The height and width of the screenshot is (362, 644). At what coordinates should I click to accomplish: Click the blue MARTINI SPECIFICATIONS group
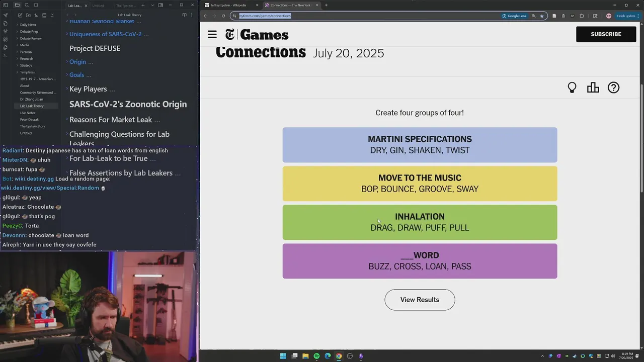[420, 145]
